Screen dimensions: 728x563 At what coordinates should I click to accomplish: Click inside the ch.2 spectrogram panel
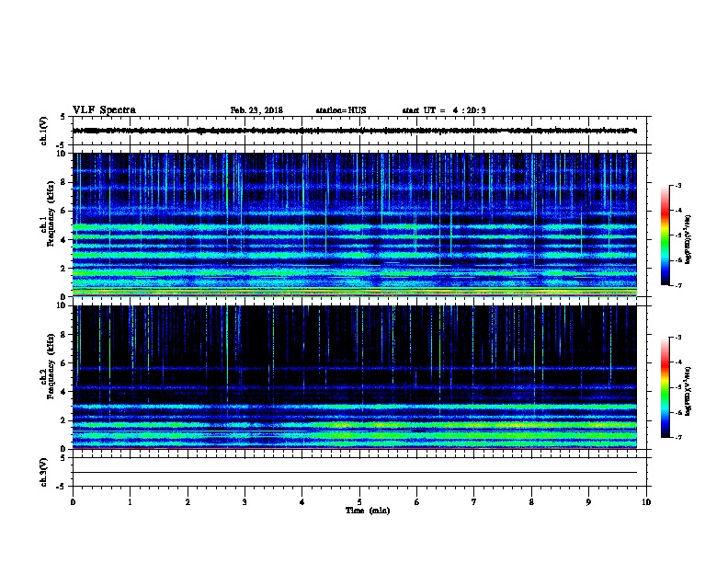[x=355, y=377]
